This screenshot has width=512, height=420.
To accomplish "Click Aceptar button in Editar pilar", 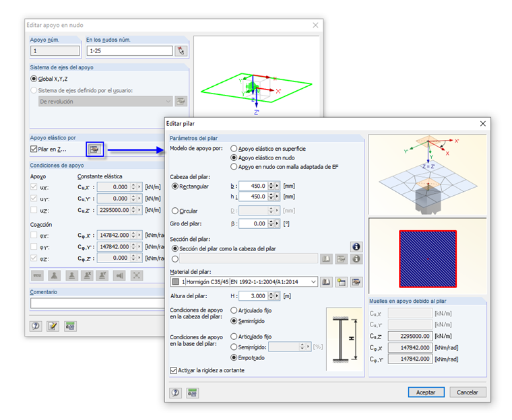I will pyautogui.click(x=426, y=392).
